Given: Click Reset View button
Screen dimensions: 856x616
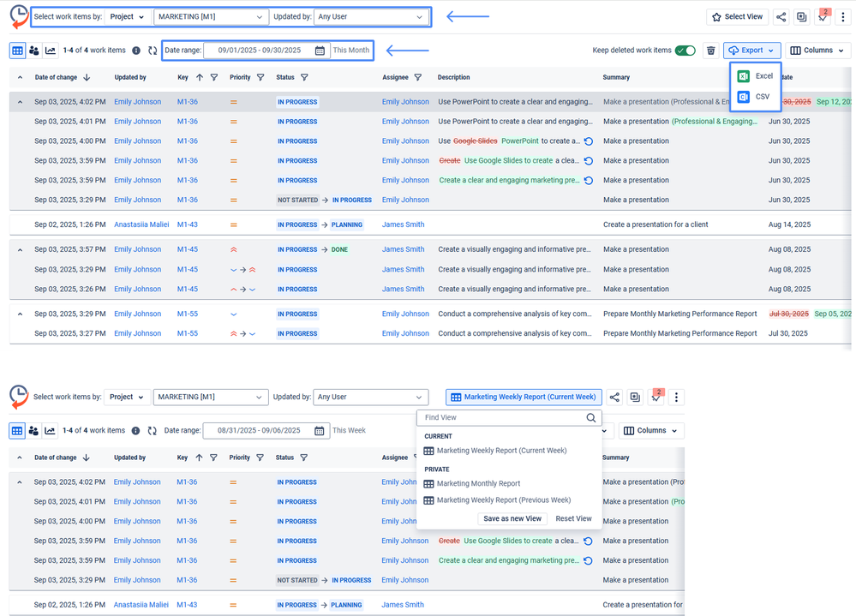Looking at the screenshot, I should 573,518.
